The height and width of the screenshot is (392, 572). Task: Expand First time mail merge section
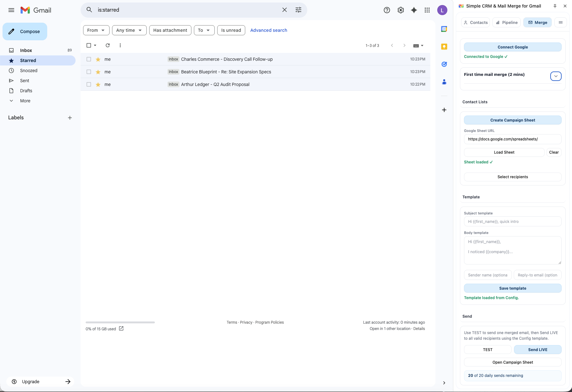point(556,76)
